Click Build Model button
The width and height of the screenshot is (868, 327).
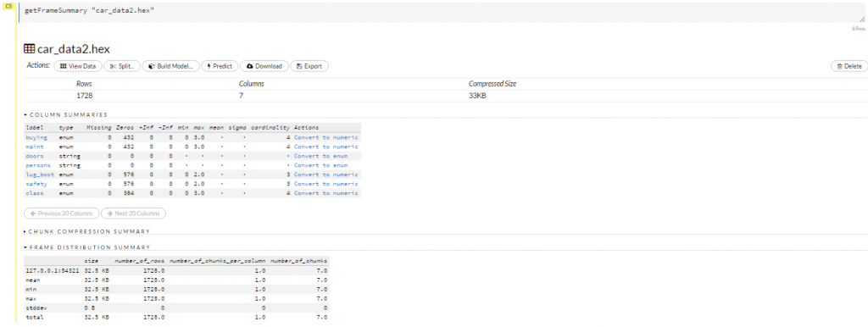tap(170, 66)
